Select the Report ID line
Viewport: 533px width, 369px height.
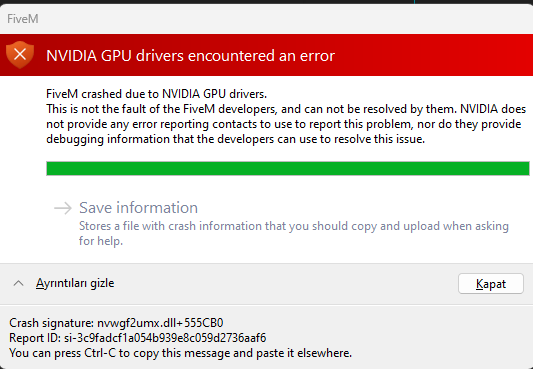coord(138,338)
